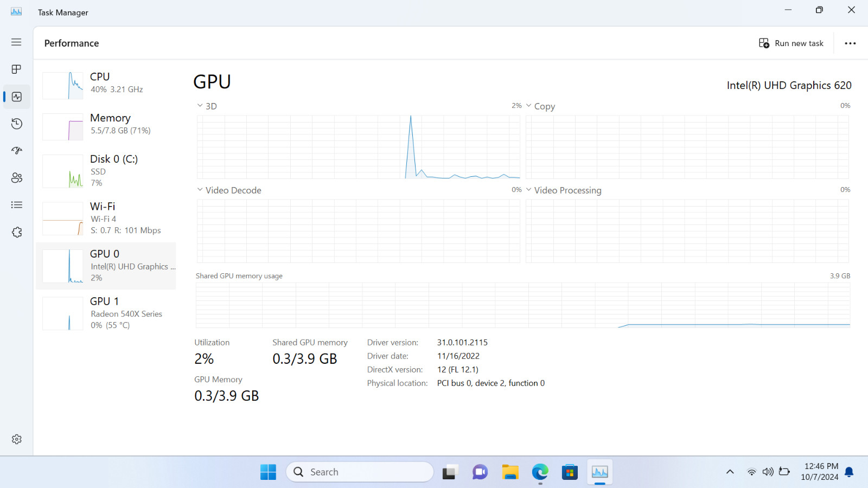Open Users page icon

coord(16,178)
